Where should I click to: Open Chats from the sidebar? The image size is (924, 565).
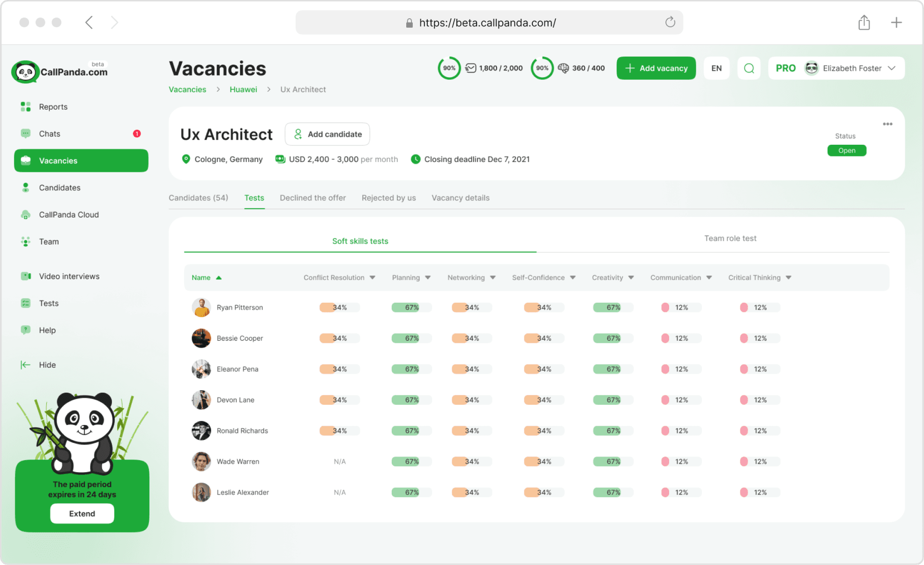click(50, 134)
